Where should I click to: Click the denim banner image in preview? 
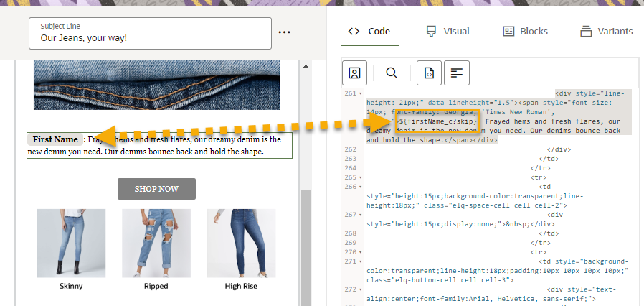click(156, 85)
